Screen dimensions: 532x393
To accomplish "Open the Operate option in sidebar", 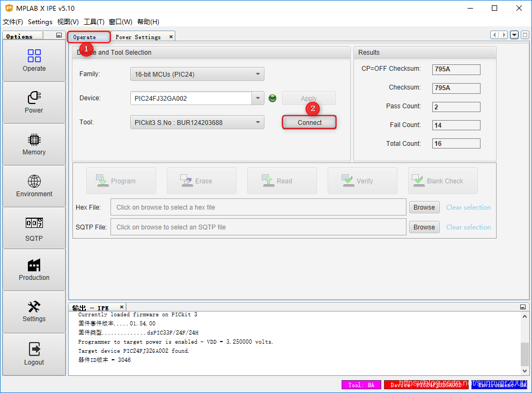I will pyautogui.click(x=34, y=61).
